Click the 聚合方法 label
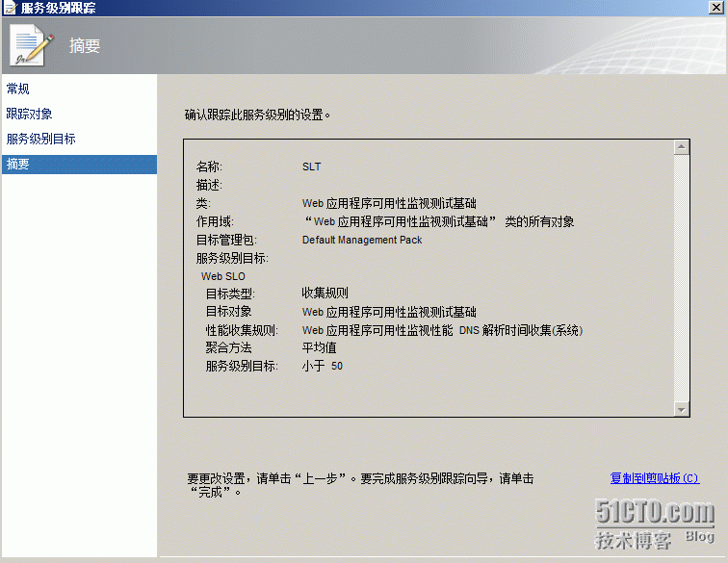 coord(229,347)
